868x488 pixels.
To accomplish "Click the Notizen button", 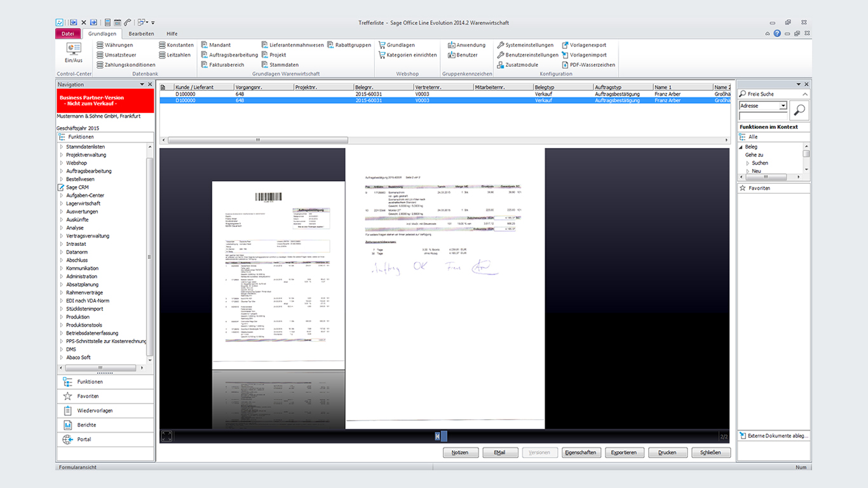I will point(460,452).
